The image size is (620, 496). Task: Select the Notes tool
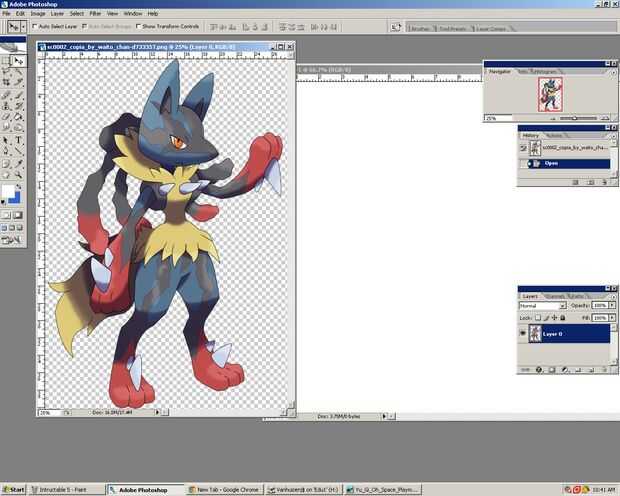6,164
